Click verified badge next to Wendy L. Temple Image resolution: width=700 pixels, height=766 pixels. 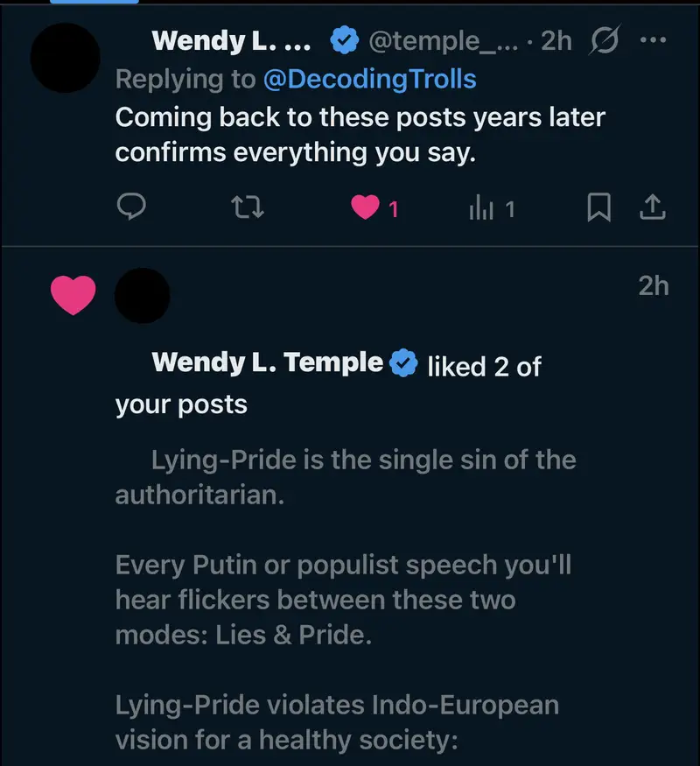403,363
